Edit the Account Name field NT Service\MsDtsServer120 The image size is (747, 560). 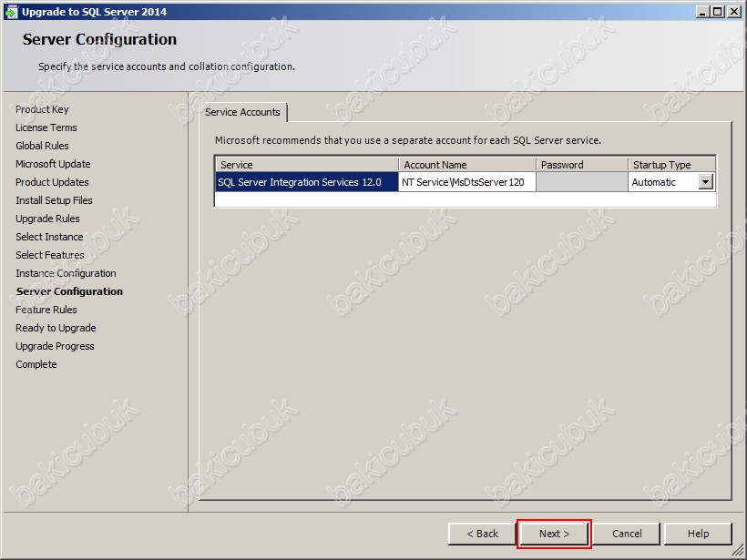click(466, 182)
